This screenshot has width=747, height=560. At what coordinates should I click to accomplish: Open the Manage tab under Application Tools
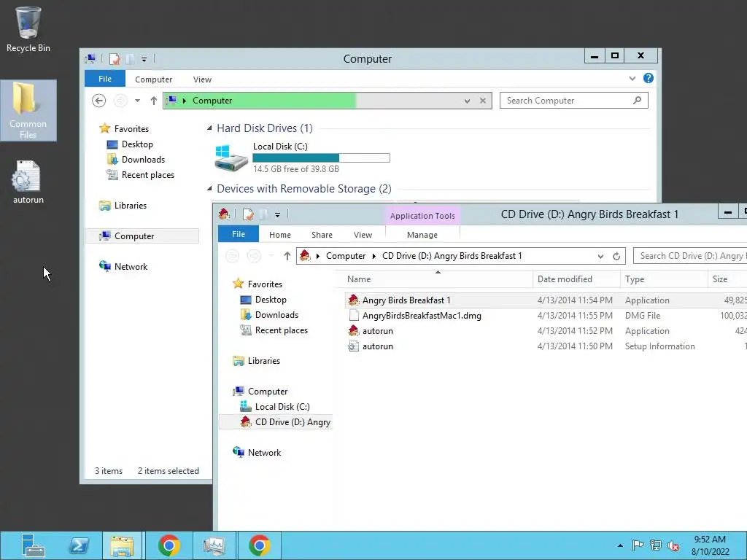(x=422, y=235)
